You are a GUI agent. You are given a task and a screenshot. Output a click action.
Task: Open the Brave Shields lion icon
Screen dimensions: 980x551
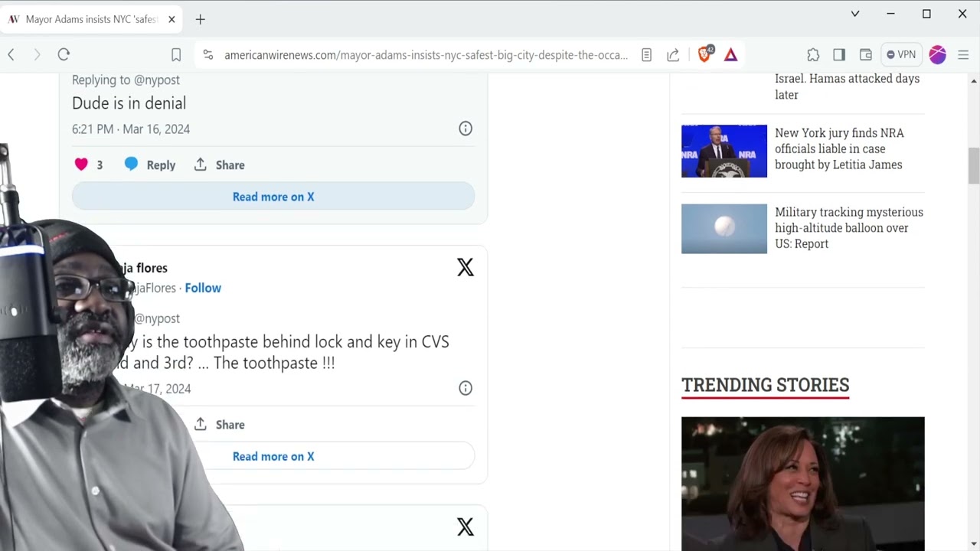pos(705,54)
